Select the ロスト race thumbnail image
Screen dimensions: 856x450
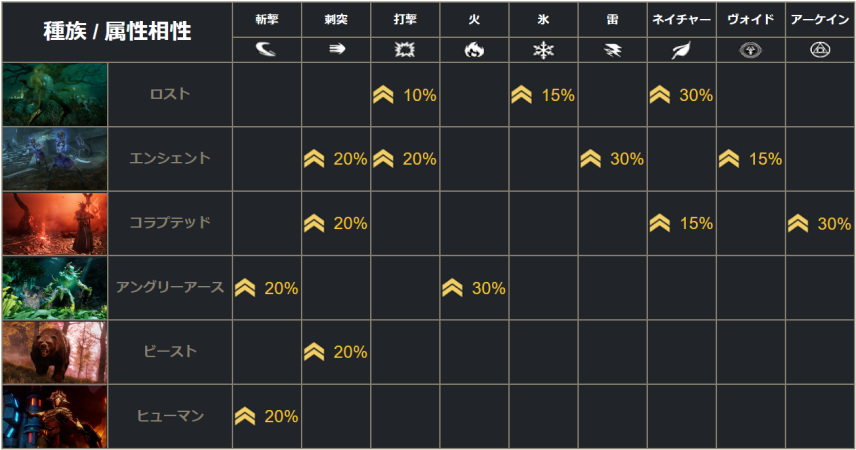(55, 94)
